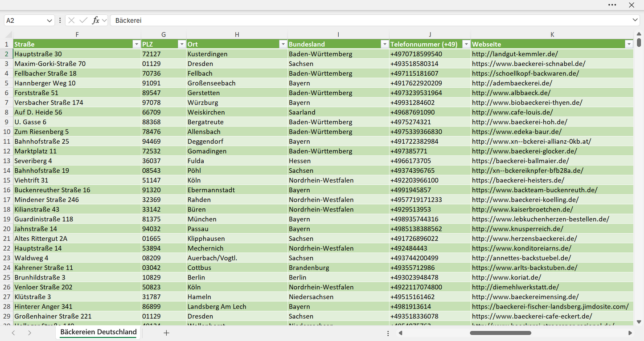Select the Bäckereien Deutschland sheet tab
The image size is (644, 341).
click(98, 332)
